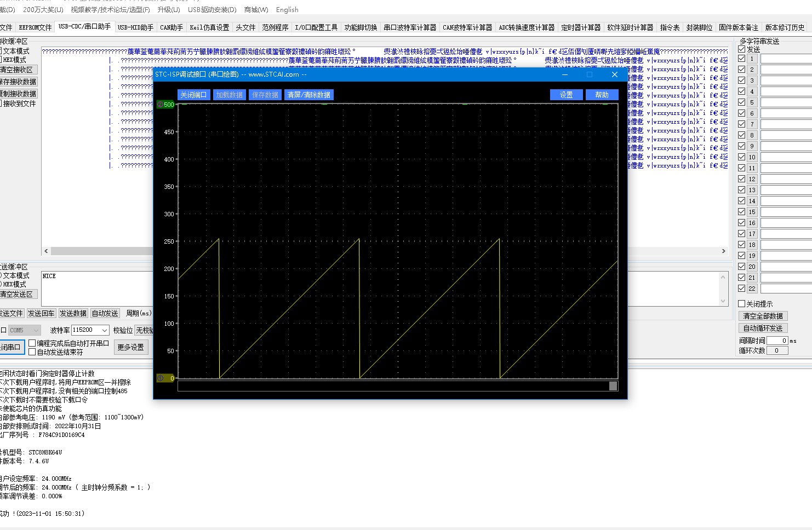The image size is (812, 530).
Task: Open the 头文件 tab
Action: tap(245, 27)
